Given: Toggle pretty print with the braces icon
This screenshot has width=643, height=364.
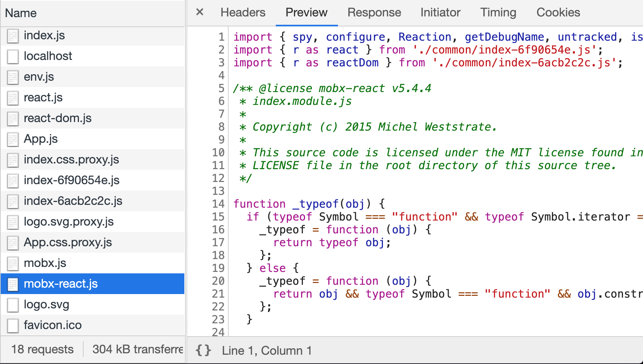Looking at the screenshot, I should pyautogui.click(x=203, y=350).
